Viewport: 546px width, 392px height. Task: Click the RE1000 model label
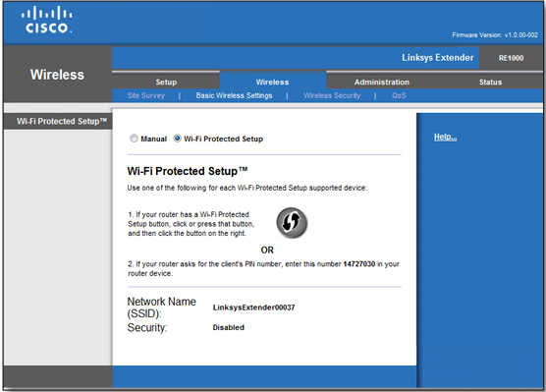click(511, 58)
